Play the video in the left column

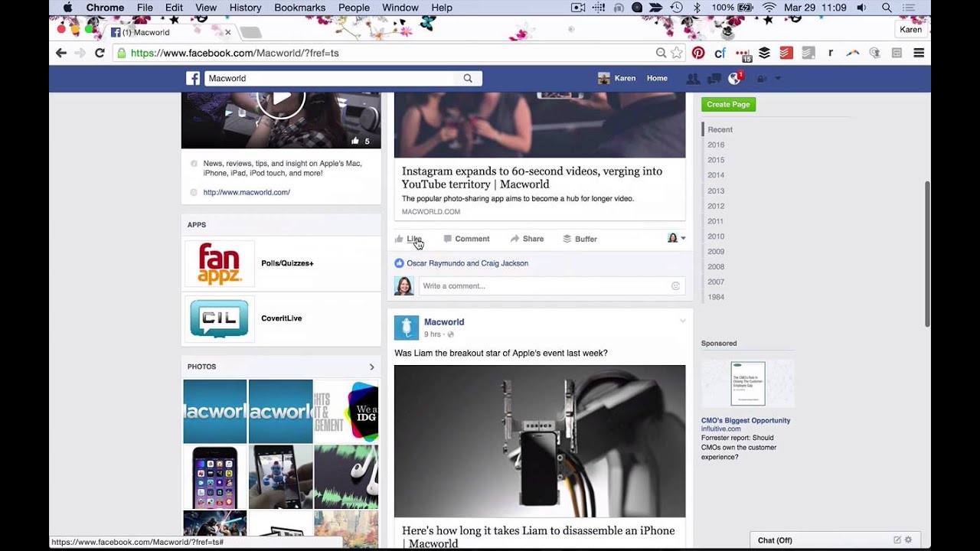pos(281,99)
